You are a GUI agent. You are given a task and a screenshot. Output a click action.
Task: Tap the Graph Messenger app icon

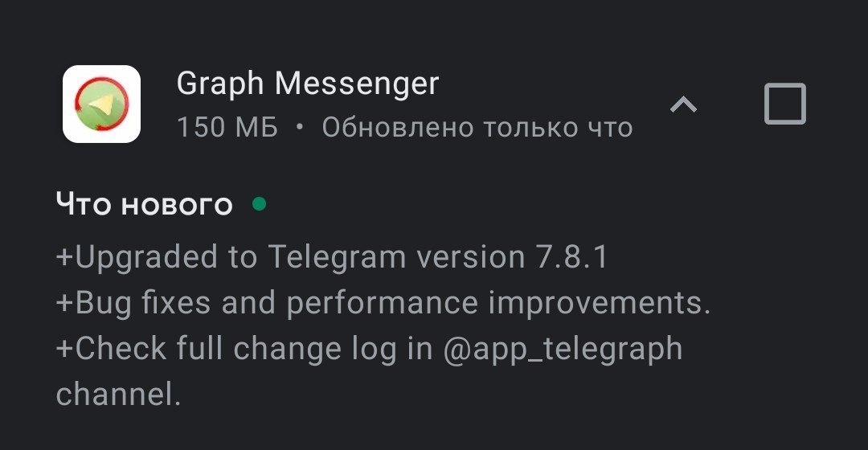pyautogui.click(x=102, y=104)
